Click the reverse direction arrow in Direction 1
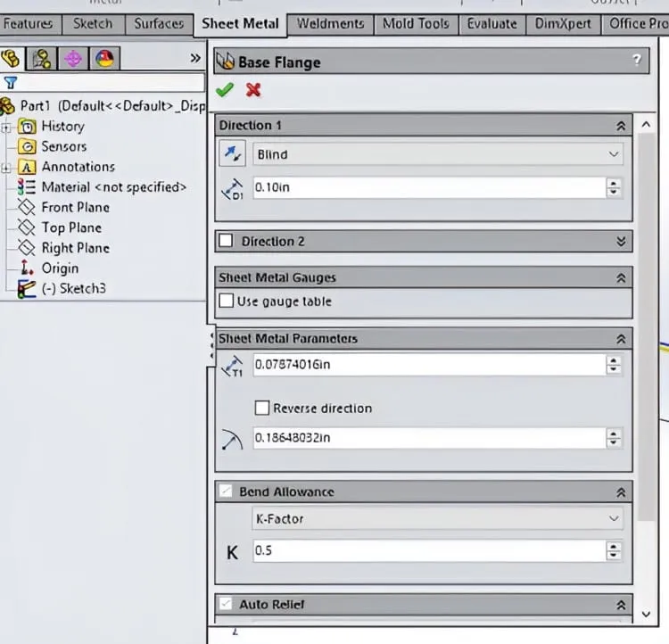669x644 pixels. coord(233,153)
